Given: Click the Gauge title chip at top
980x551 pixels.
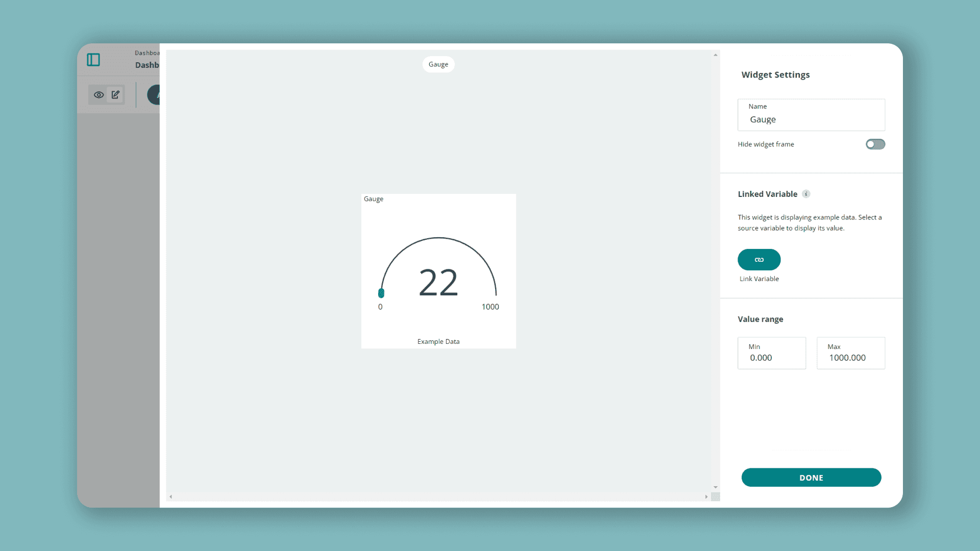Looking at the screenshot, I should [438, 64].
